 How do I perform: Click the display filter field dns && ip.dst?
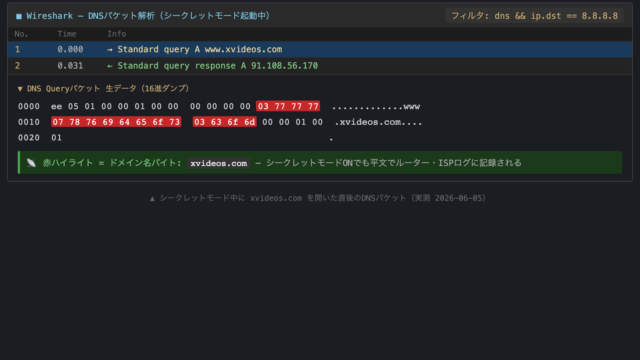tap(534, 16)
